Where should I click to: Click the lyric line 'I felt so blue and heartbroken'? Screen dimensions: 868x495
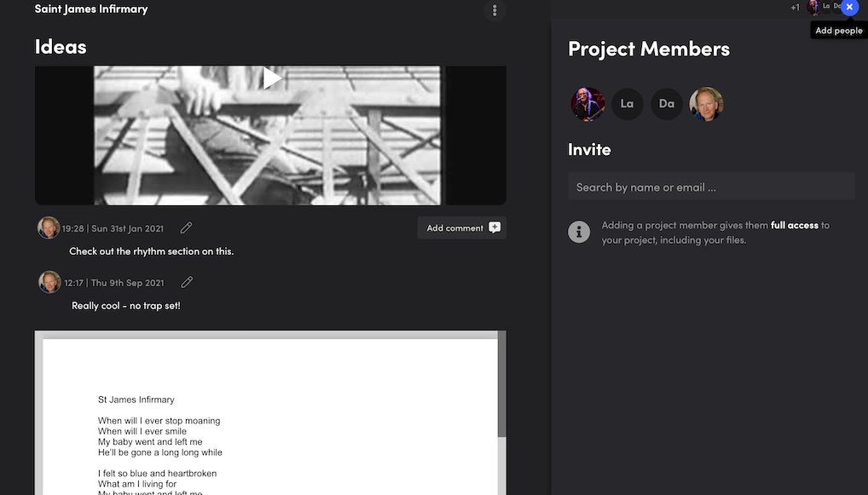point(157,473)
